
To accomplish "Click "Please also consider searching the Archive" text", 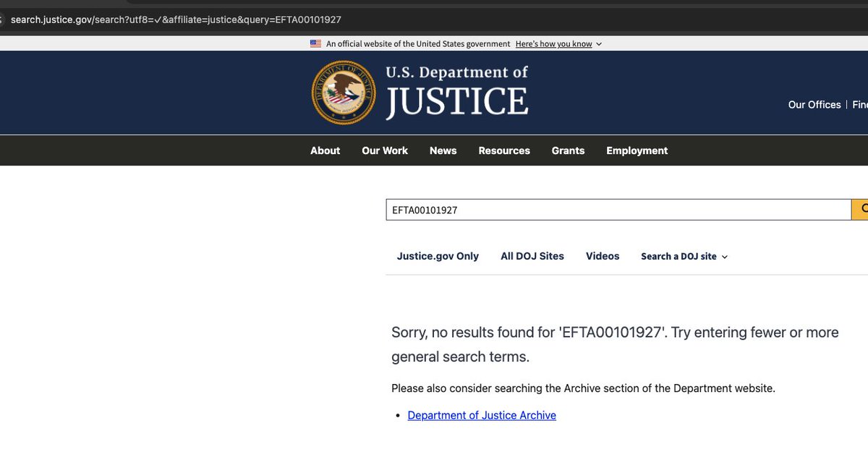I will 583,388.
